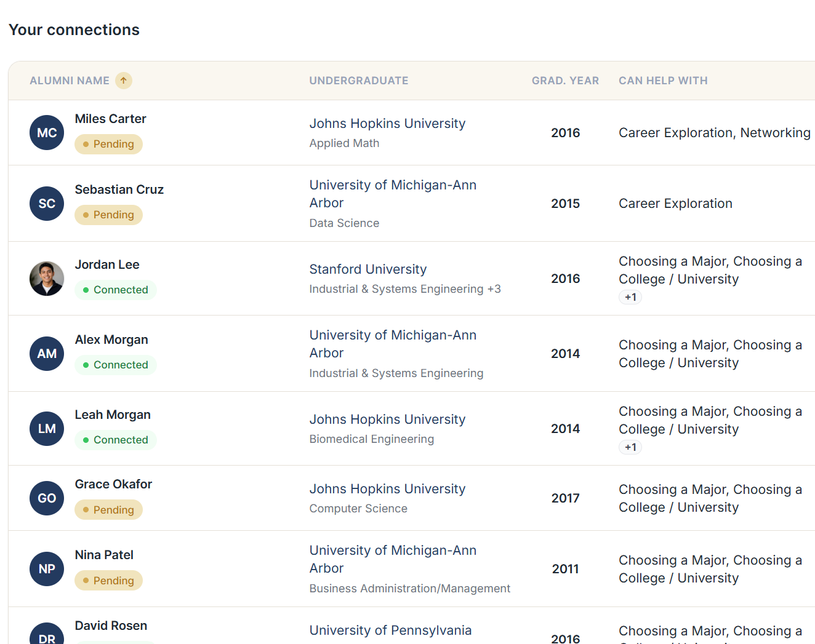This screenshot has width=815, height=644.
Task: Select graduation year 2017
Action: click(565, 498)
